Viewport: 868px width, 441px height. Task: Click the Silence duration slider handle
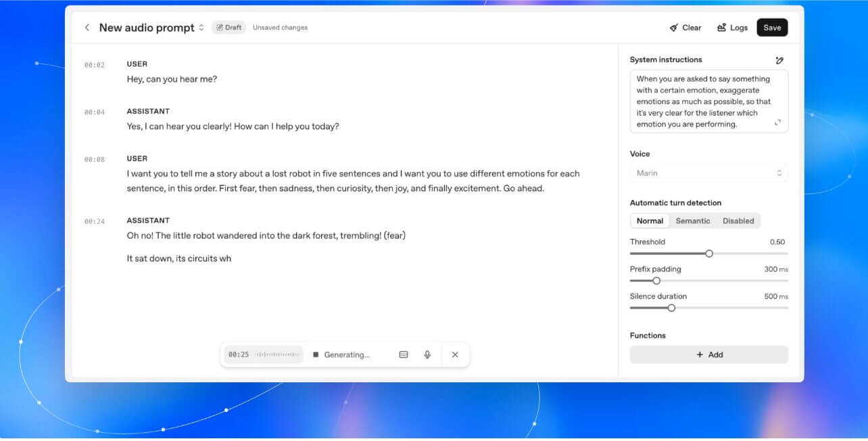[x=671, y=308]
